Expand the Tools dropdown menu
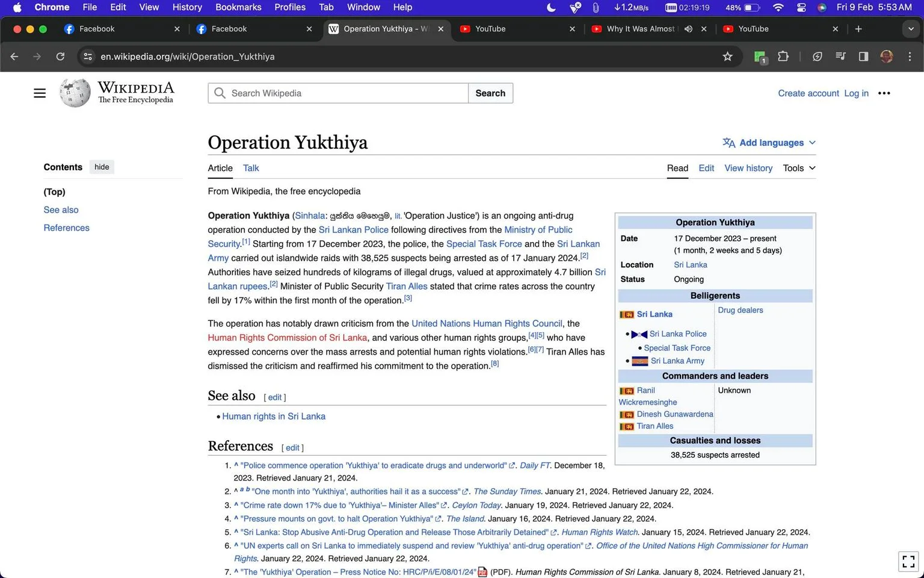This screenshot has width=924, height=578. pos(799,168)
